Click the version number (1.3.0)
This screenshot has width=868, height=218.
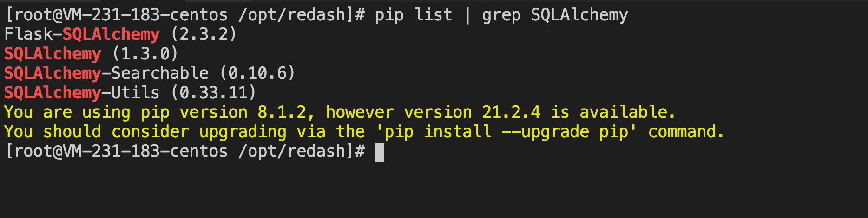click(145, 54)
